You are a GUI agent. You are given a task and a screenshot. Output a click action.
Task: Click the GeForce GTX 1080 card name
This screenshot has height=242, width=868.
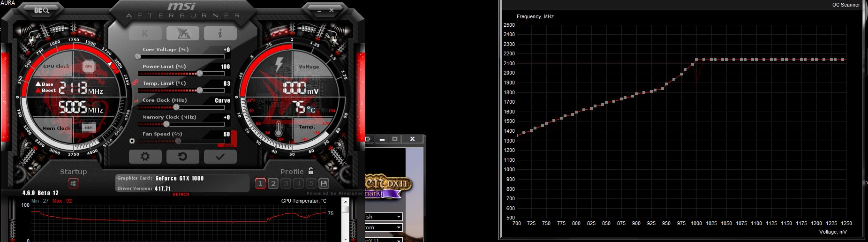click(x=180, y=178)
